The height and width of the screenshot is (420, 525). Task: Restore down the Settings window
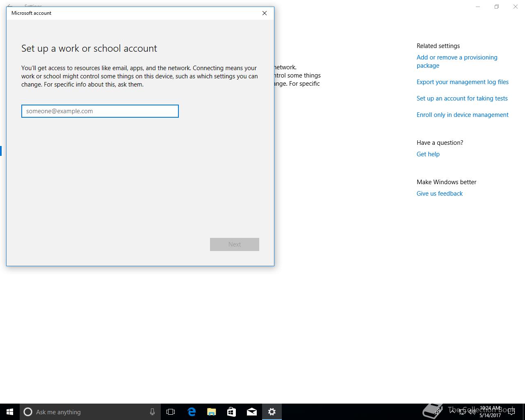point(497,7)
